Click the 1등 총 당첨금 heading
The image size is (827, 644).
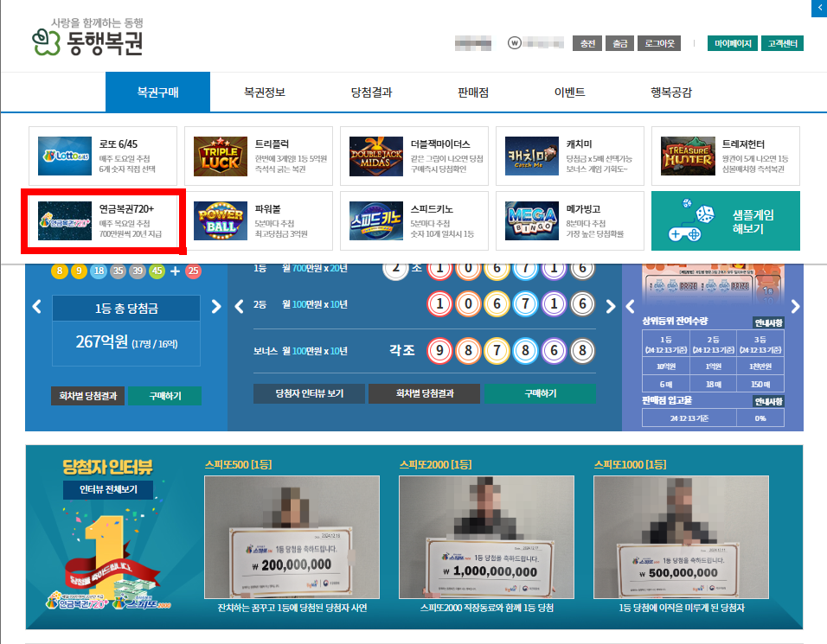(x=126, y=309)
